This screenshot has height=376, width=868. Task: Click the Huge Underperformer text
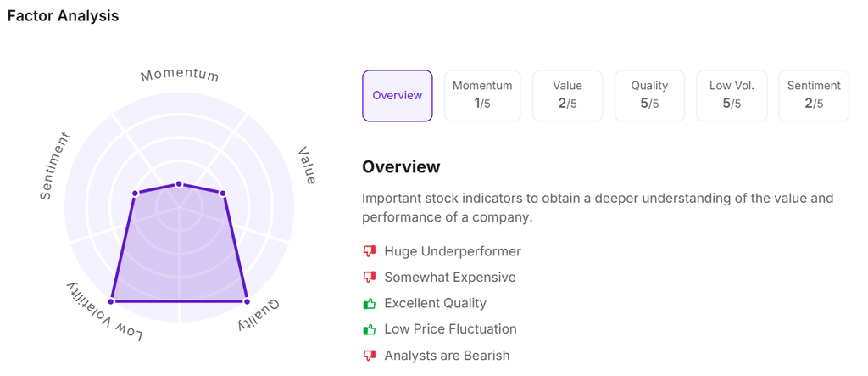tap(452, 251)
